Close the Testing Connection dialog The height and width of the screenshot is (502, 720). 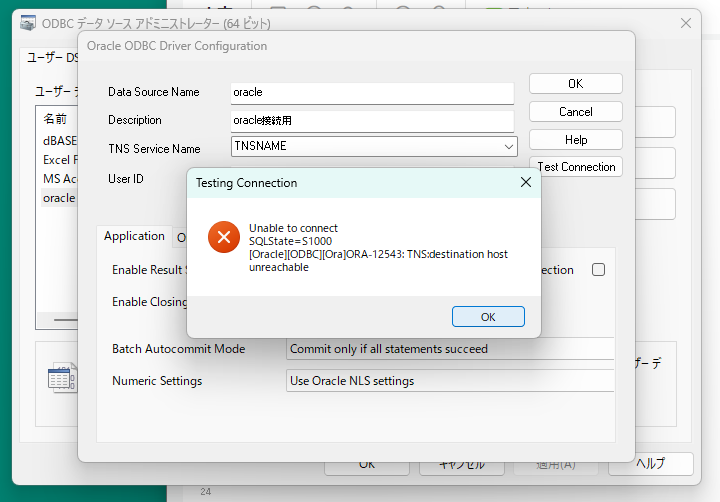pos(525,183)
